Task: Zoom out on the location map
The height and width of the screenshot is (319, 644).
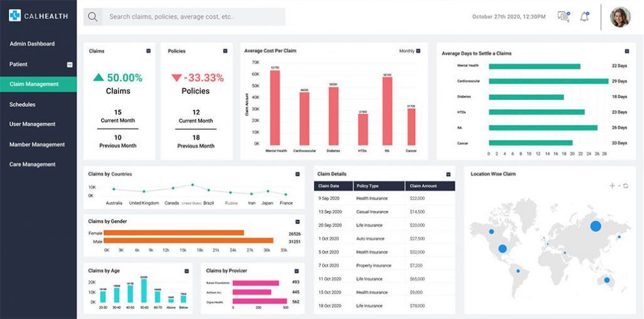Action: [619, 186]
